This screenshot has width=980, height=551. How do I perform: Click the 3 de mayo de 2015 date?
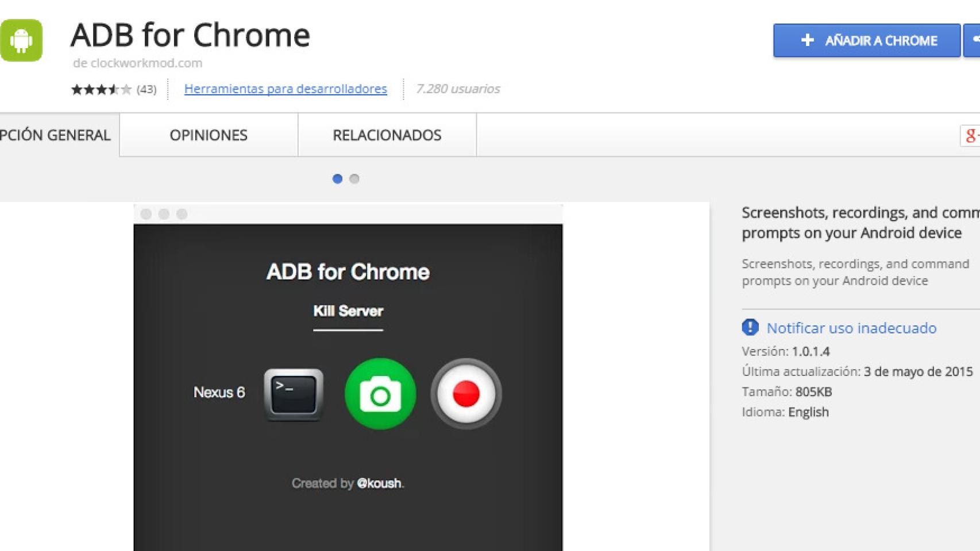[918, 371]
